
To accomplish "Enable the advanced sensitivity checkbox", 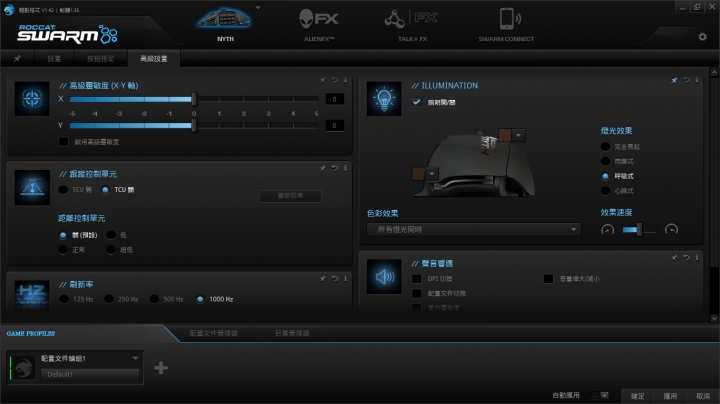I will 63,141.
